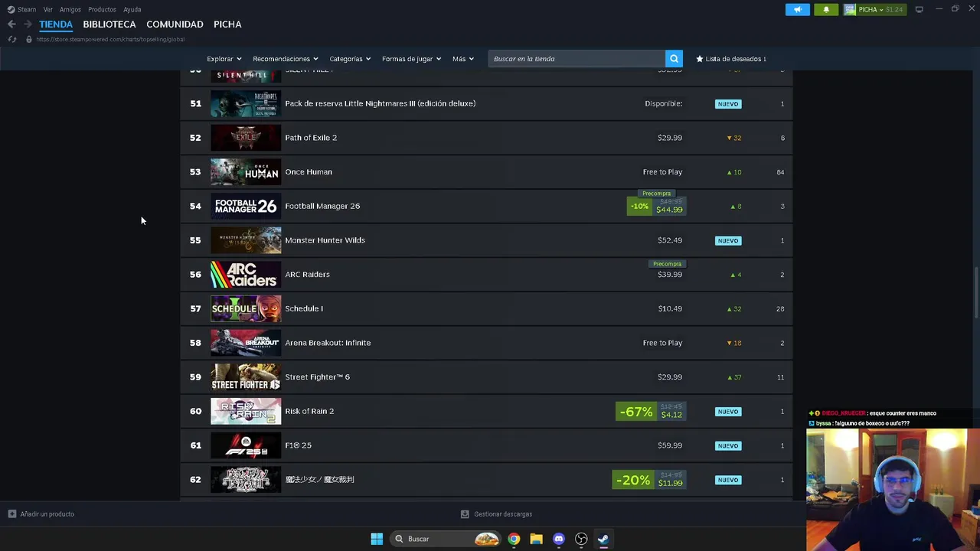Click the plus icon beside Añadir un producto
Viewport: 980px width, 551px height.
pyautogui.click(x=12, y=514)
